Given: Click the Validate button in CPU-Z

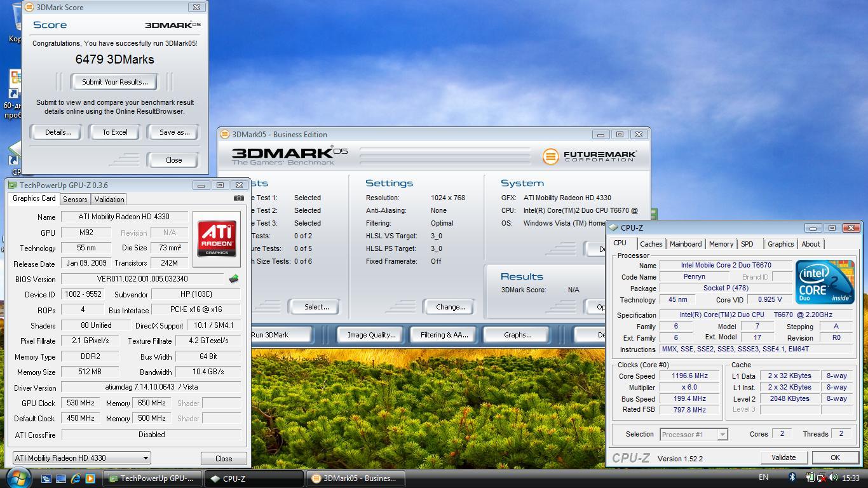Looking at the screenshot, I should [x=783, y=457].
